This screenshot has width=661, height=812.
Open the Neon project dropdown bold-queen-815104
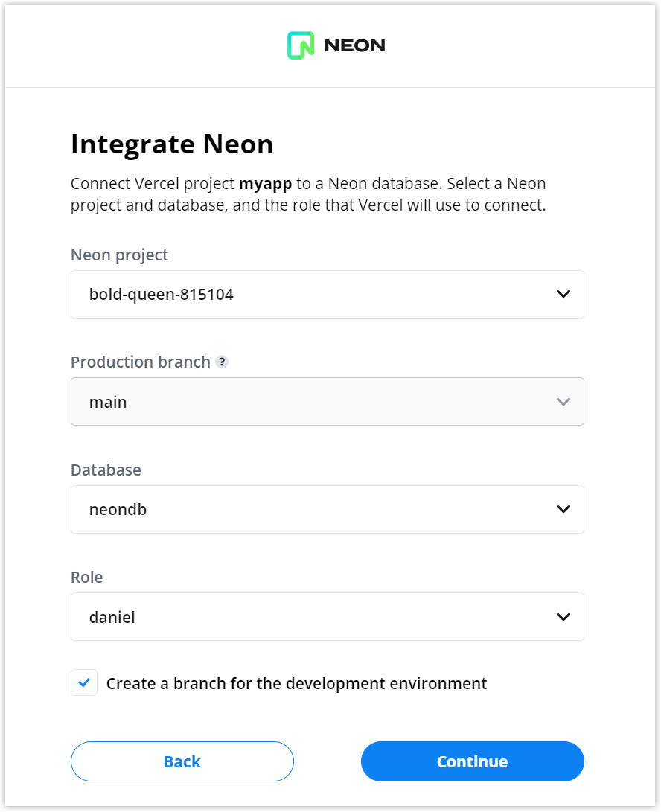point(328,294)
